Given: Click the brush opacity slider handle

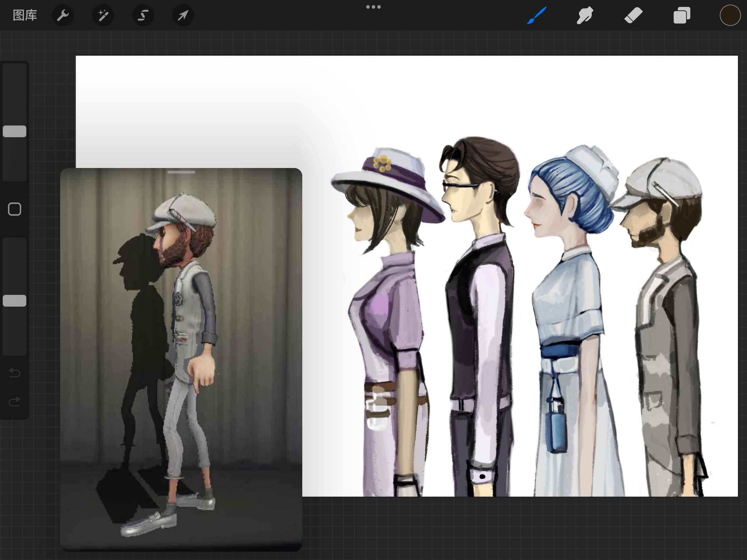Looking at the screenshot, I should 15,301.
